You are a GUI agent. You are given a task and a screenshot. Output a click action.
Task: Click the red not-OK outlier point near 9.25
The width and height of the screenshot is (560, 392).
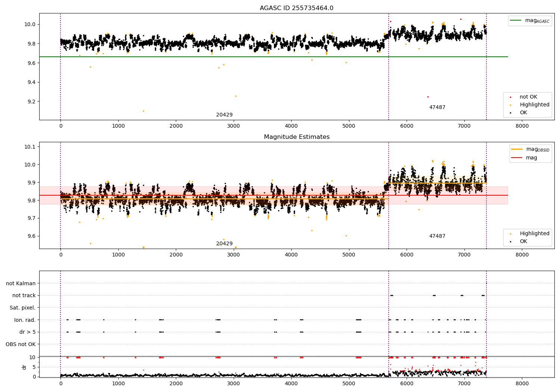point(428,97)
